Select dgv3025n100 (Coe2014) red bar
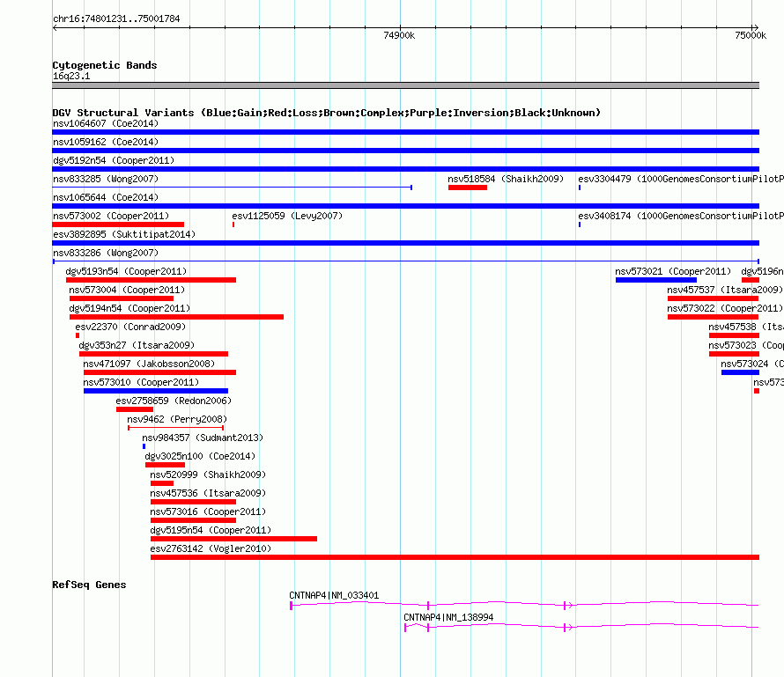The width and height of the screenshot is (784, 677). coord(165,465)
